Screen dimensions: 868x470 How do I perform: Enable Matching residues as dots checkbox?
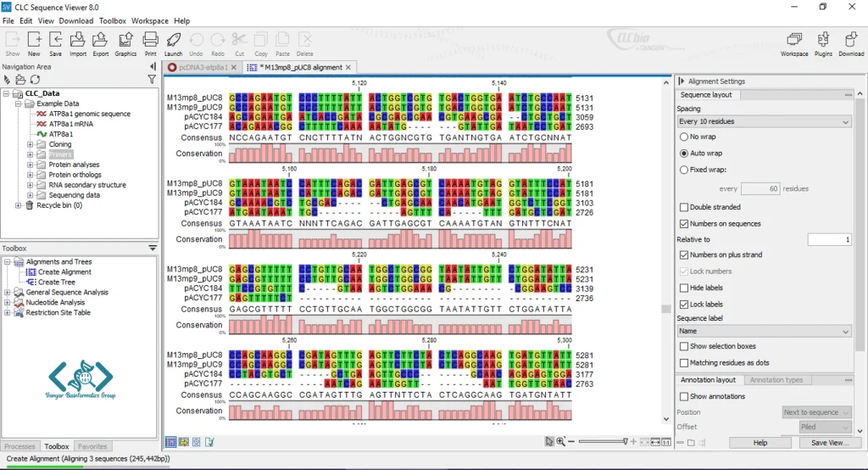coord(684,363)
